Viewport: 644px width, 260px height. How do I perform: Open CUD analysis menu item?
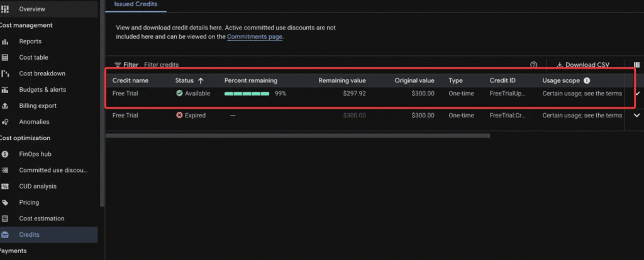(38, 187)
